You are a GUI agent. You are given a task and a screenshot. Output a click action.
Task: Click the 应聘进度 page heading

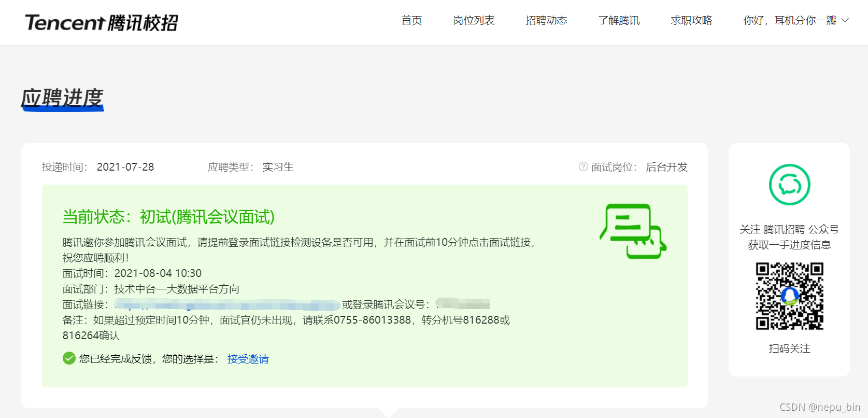[x=62, y=99]
